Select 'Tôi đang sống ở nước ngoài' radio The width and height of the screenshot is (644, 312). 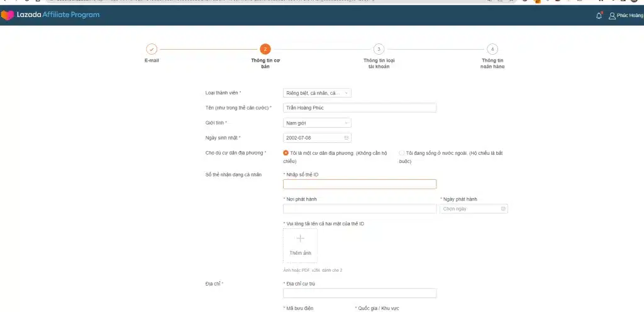[402, 153]
